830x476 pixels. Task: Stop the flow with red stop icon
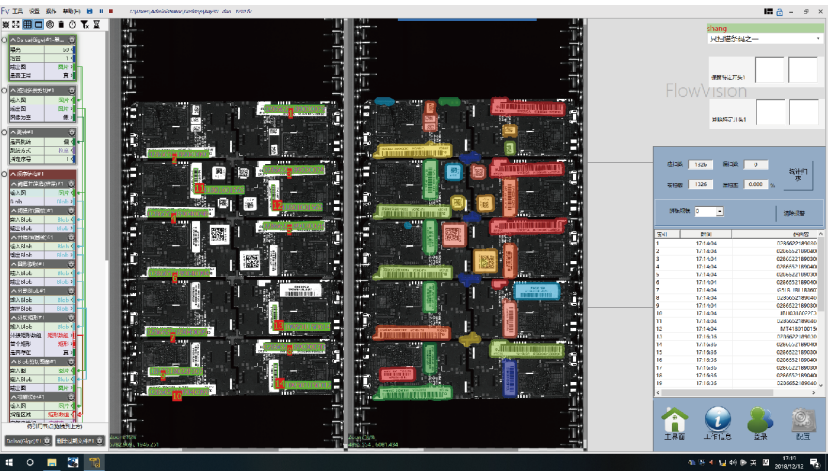[x=111, y=11]
